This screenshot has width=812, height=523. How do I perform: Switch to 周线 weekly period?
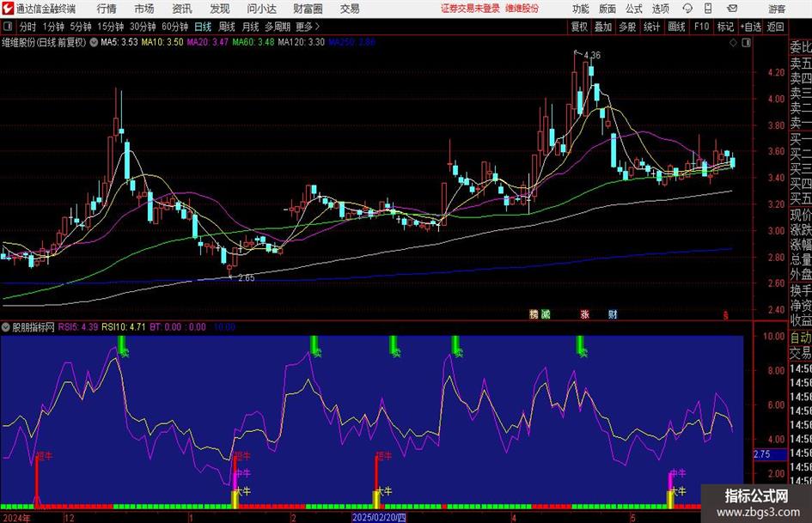pyautogui.click(x=226, y=27)
